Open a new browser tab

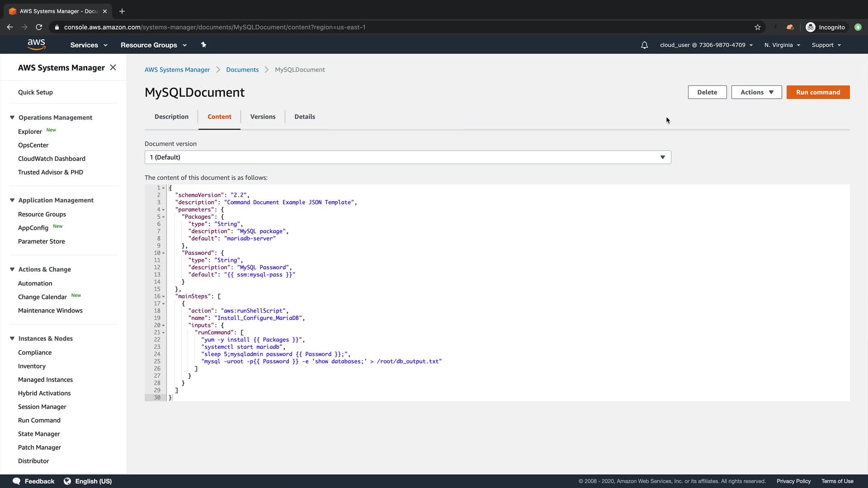point(122,11)
